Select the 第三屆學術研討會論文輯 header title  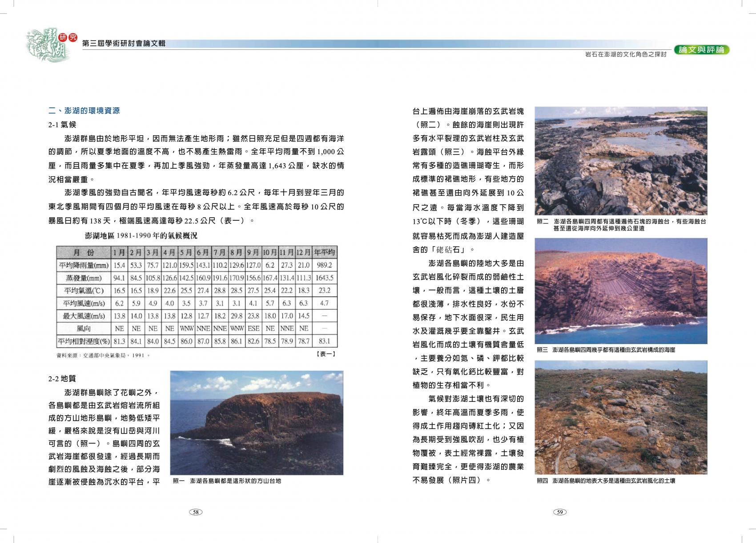[x=124, y=44]
